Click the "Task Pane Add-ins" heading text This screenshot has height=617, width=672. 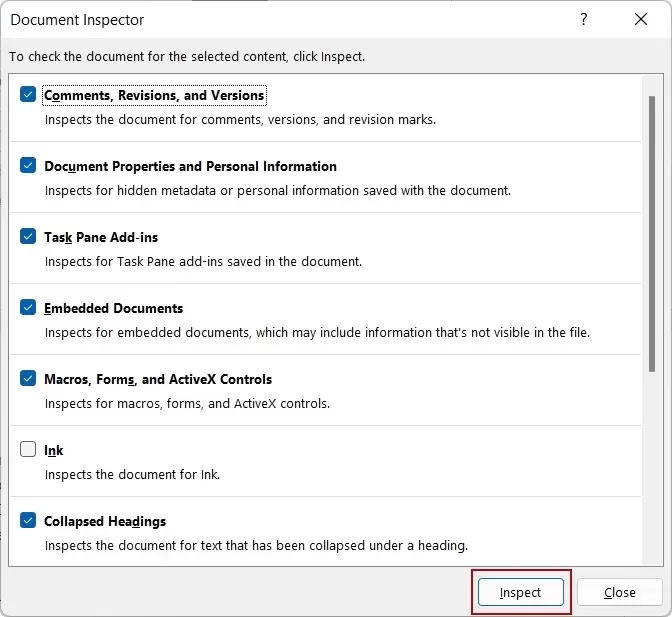coord(101,237)
